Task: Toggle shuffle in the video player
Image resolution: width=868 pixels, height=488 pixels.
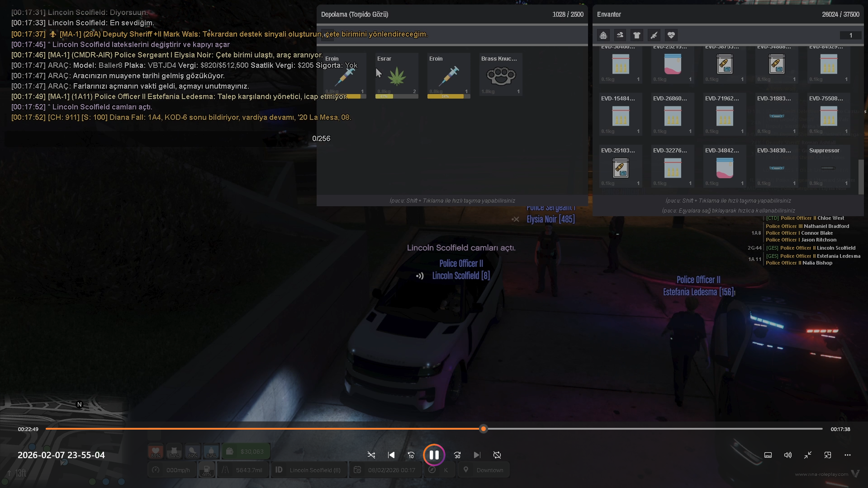Action: 371,455
